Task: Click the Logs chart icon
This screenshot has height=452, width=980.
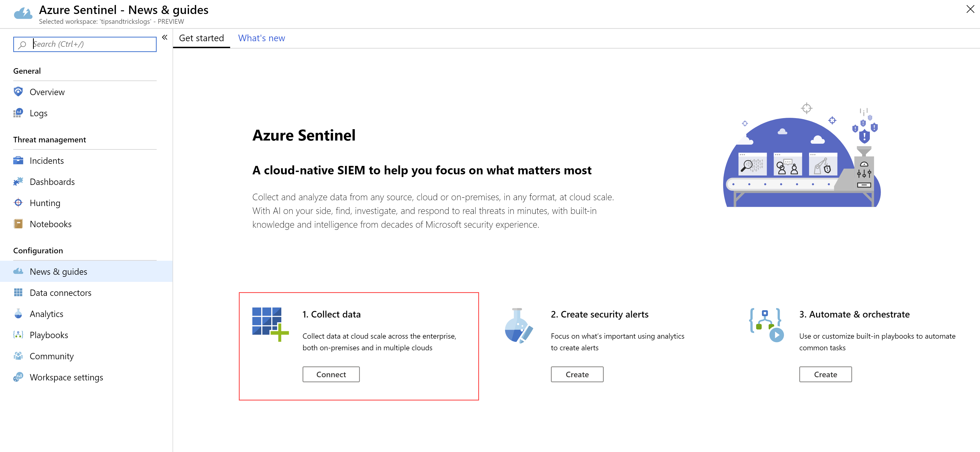Action: pyautogui.click(x=18, y=113)
